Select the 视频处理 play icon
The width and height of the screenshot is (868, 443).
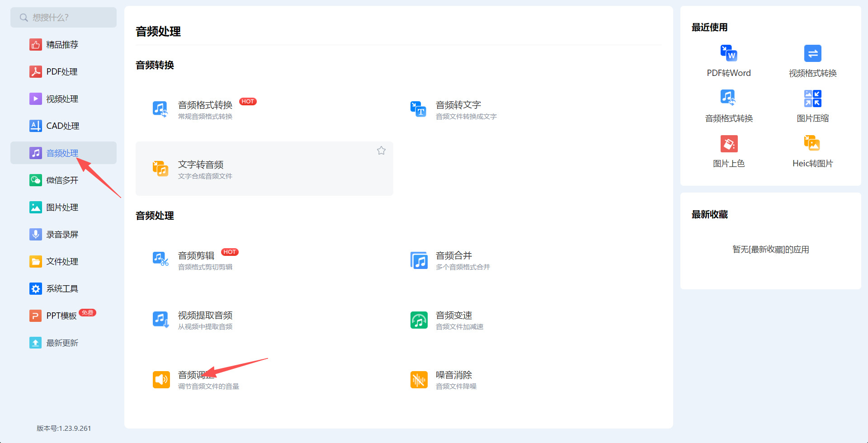pyautogui.click(x=36, y=99)
